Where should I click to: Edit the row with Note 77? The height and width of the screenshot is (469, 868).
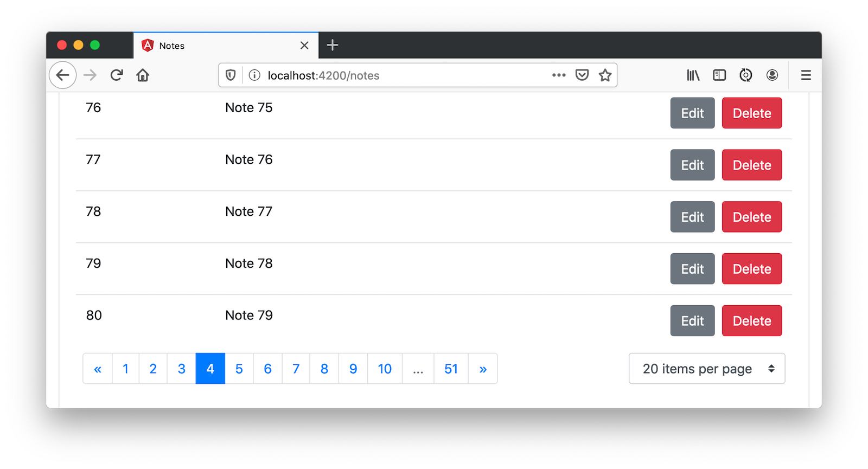pyautogui.click(x=692, y=217)
